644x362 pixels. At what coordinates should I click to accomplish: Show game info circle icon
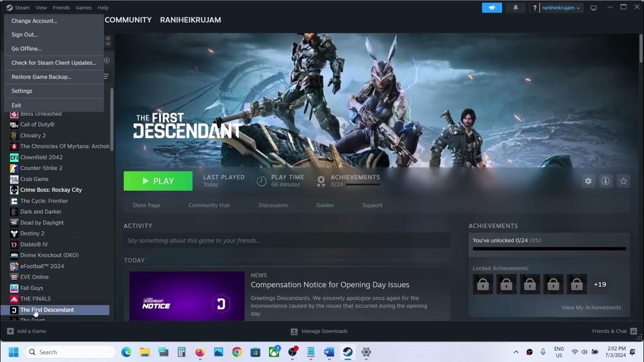point(606,181)
